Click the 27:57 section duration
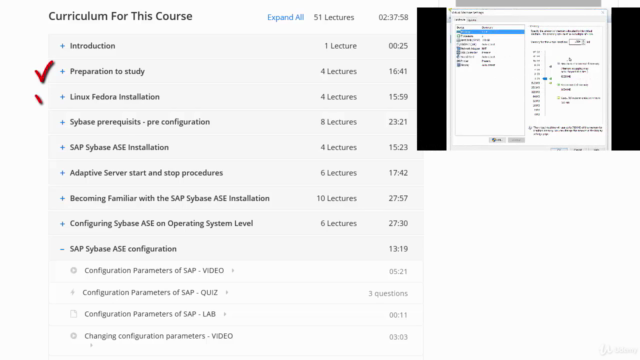640x360 pixels. click(x=398, y=198)
